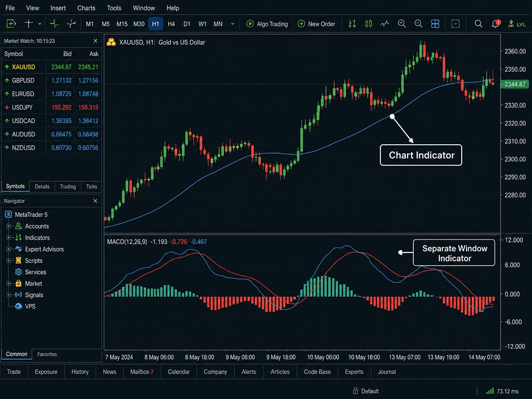The image size is (532, 399).
Task: Click the LVL icon in toolbar
Action: 517,24
